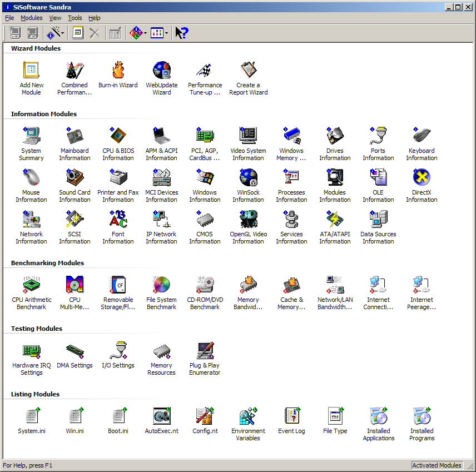Open the View menu
This screenshot has width=476, height=472.
tap(55, 18)
